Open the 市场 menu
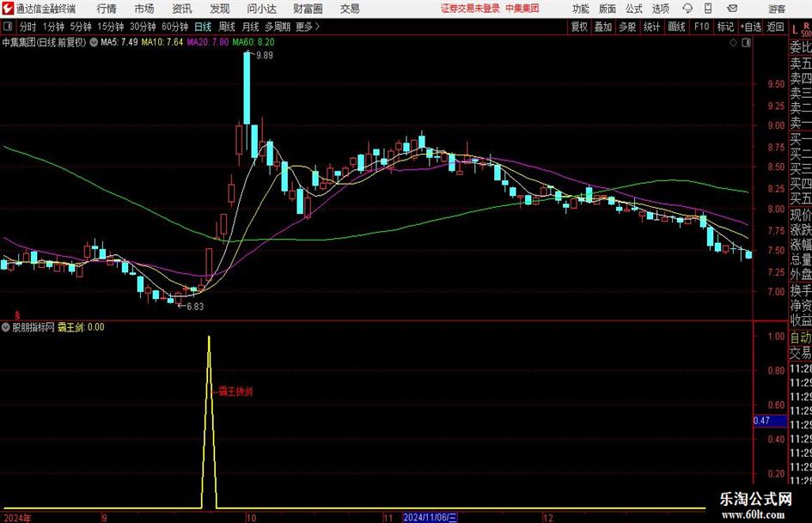 pyautogui.click(x=144, y=9)
